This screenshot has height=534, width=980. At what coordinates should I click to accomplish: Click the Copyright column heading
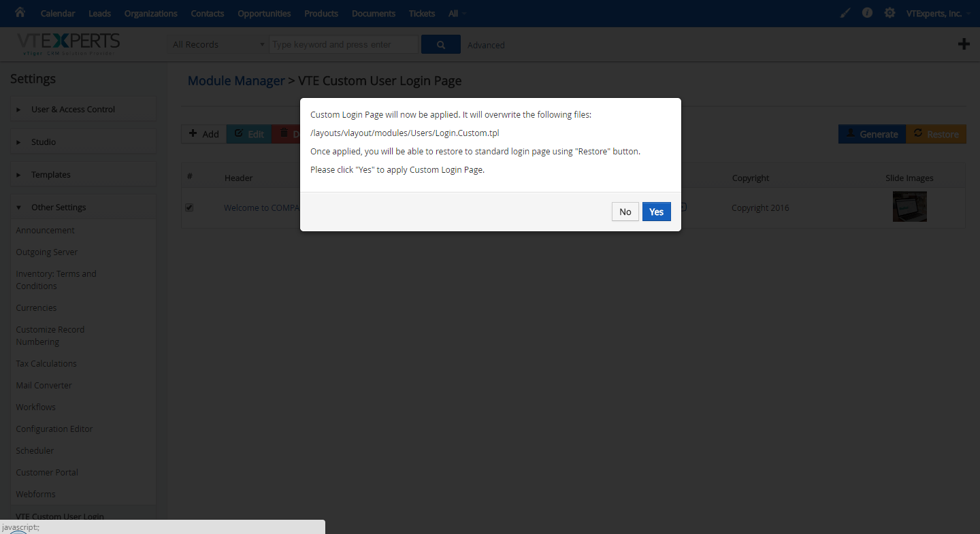pyautogui.click(x=751, y=178)
